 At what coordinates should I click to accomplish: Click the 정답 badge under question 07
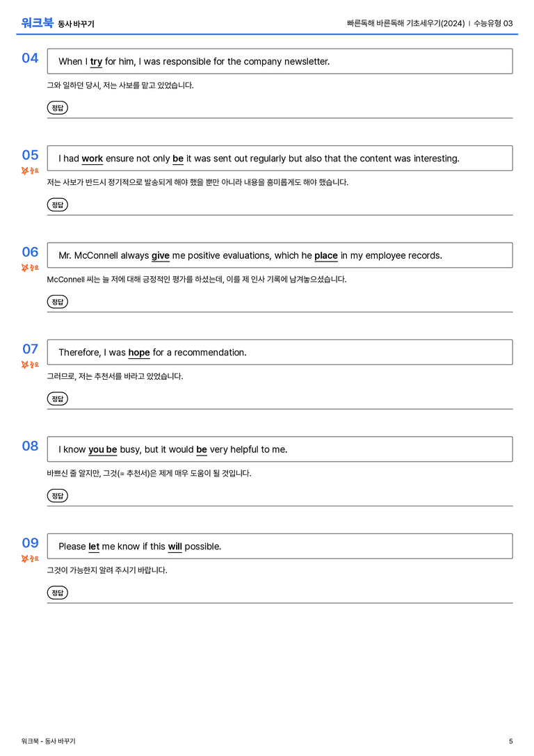click(57, 399)
